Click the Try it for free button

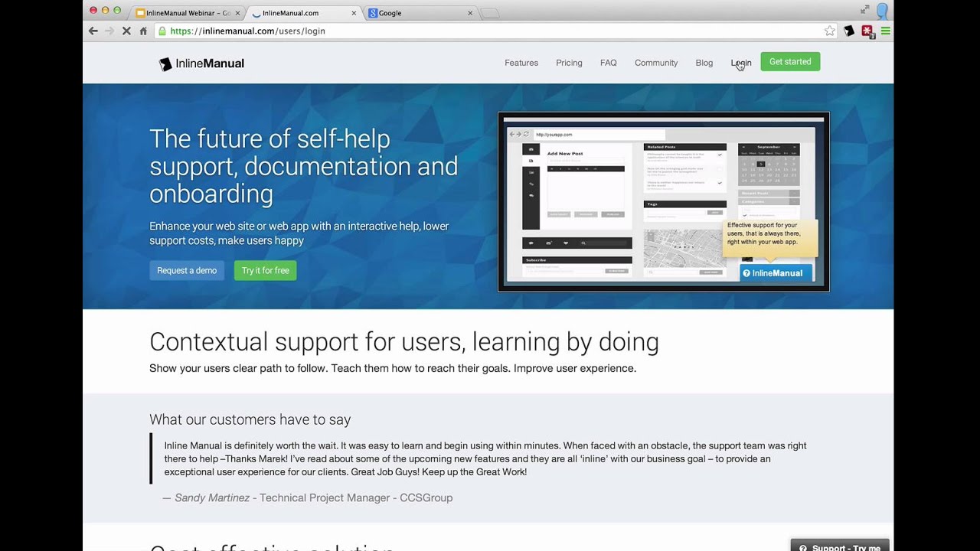[x=266, y=271]
